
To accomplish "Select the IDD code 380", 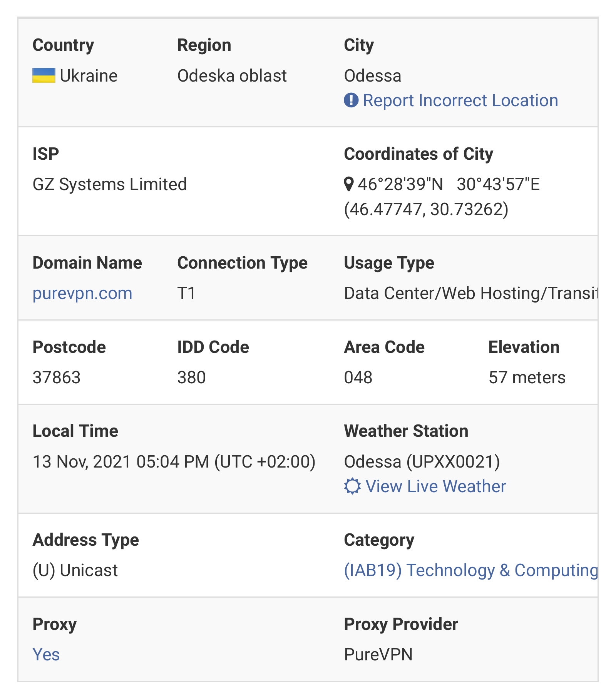I will pyautogui.click(x=191, y=378).
